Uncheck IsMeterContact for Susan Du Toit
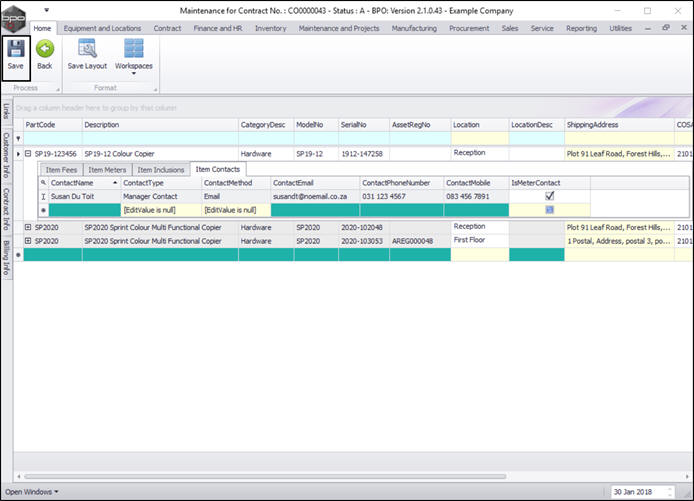Screen dimensions: 694x501 pos(549,197)
